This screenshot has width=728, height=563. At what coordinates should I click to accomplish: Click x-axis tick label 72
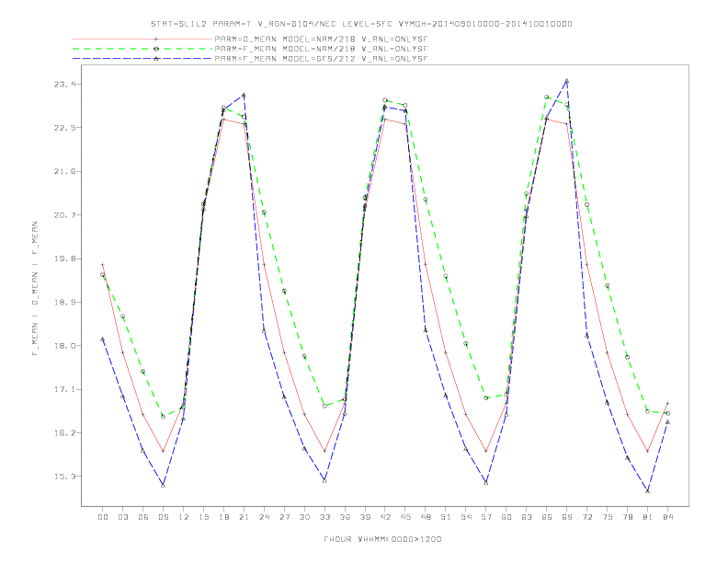click(586, 517)
